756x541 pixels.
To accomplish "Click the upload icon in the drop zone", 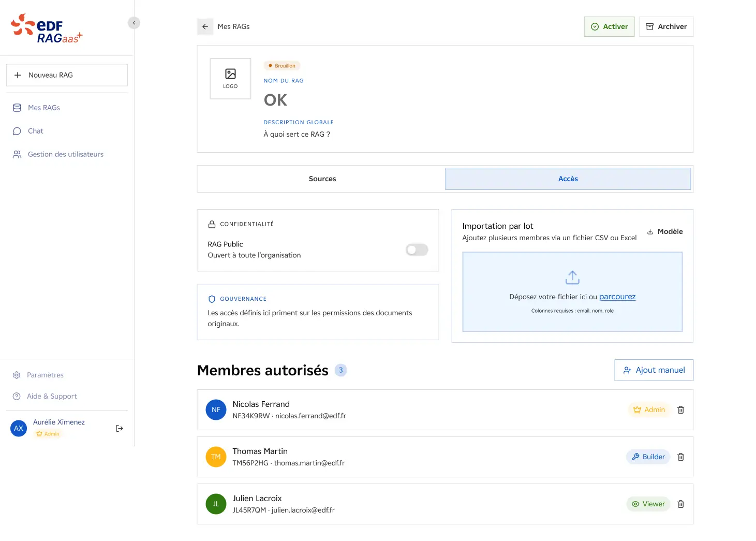I will pos(572,277).
